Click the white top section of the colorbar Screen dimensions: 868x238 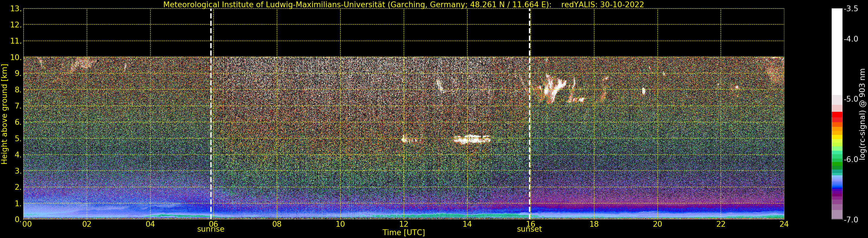(837, 51)
